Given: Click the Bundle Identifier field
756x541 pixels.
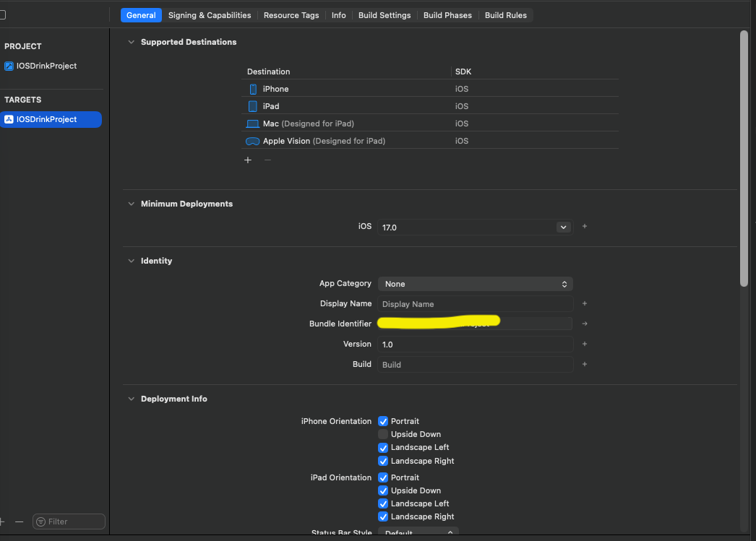Looking at the screenshot, I should point(475,324).
